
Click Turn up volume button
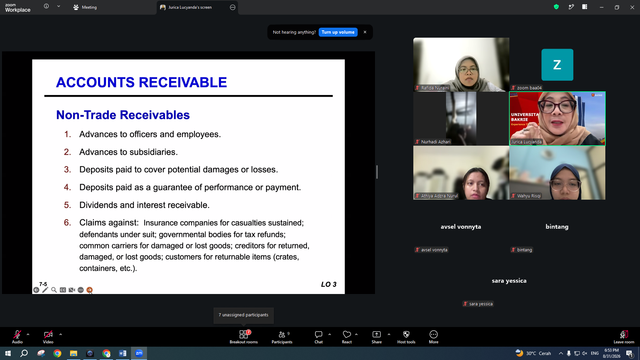338,32
